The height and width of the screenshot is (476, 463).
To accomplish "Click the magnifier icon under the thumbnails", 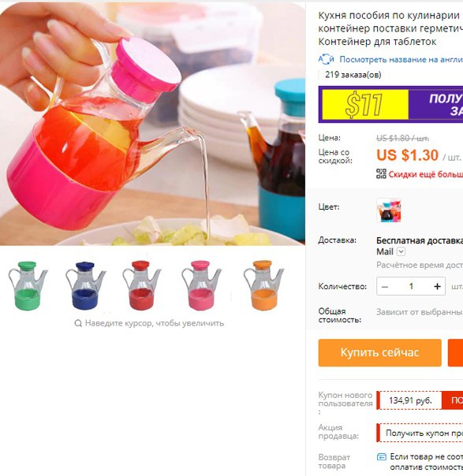I will [x=78, y=323].
